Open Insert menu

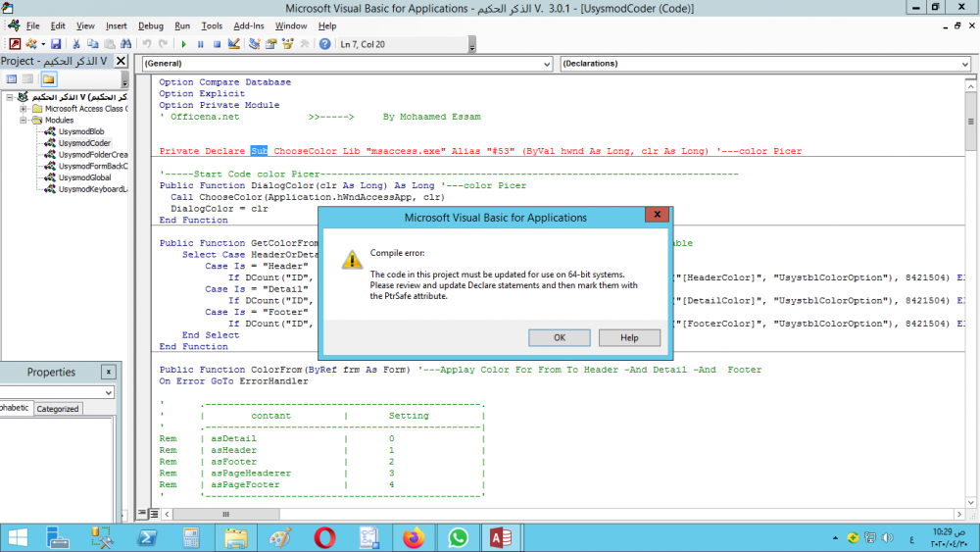pos(117,25)
